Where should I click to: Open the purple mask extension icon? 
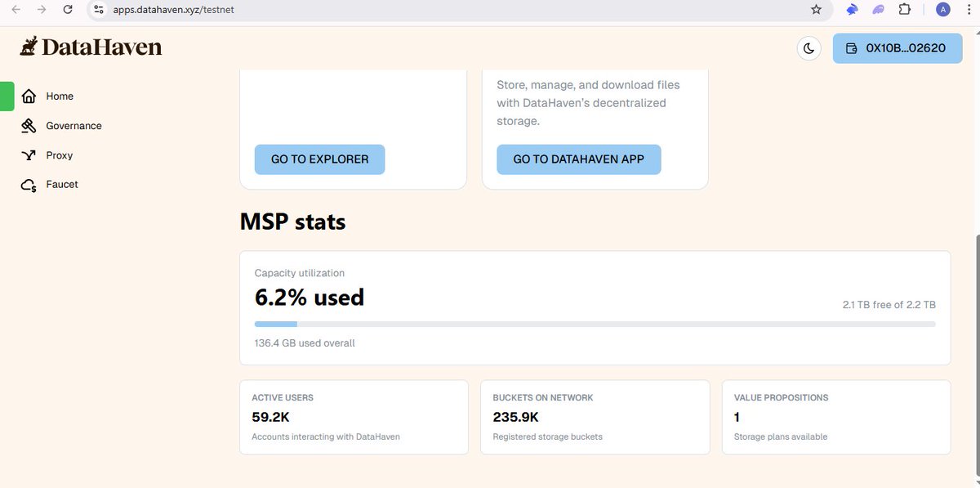[x=878, y=9]
